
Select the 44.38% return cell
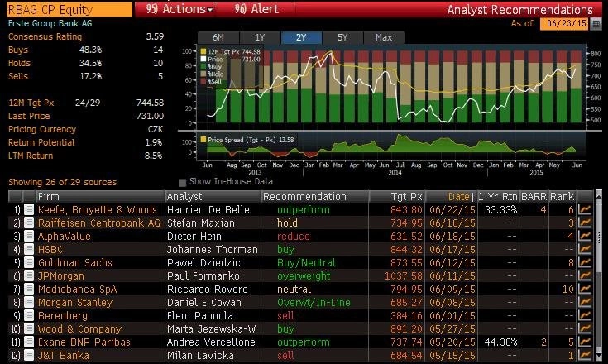[x=500, y=342]
